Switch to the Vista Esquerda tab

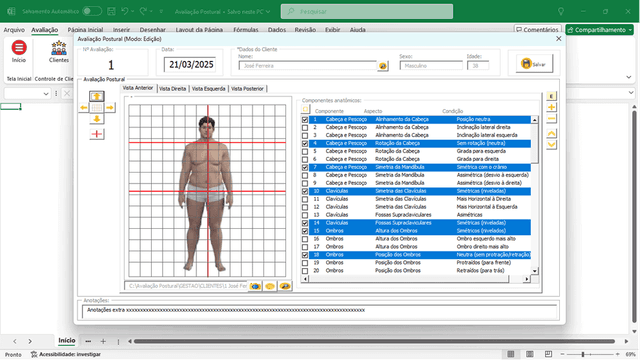coord(209,89)
